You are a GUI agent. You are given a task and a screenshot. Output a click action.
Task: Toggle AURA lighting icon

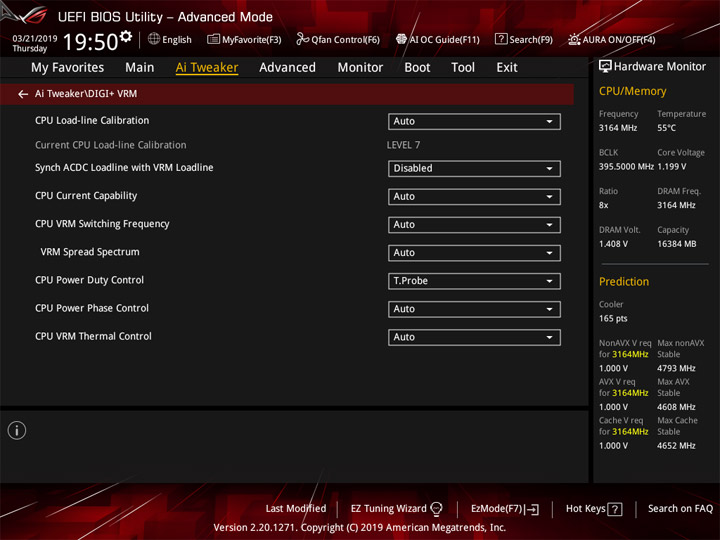[x=574, y=39]
